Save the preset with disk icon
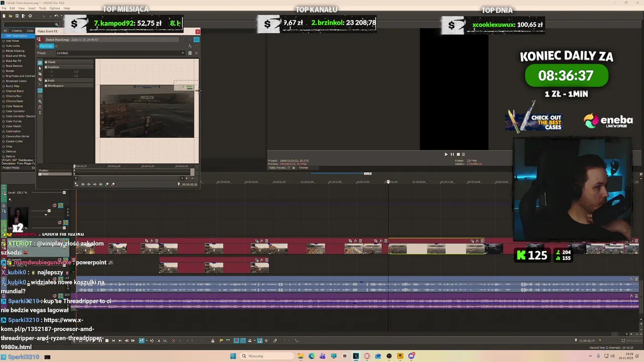Image resolution: width=644 pixels, height=362 pixels. (x=190, y=53)
